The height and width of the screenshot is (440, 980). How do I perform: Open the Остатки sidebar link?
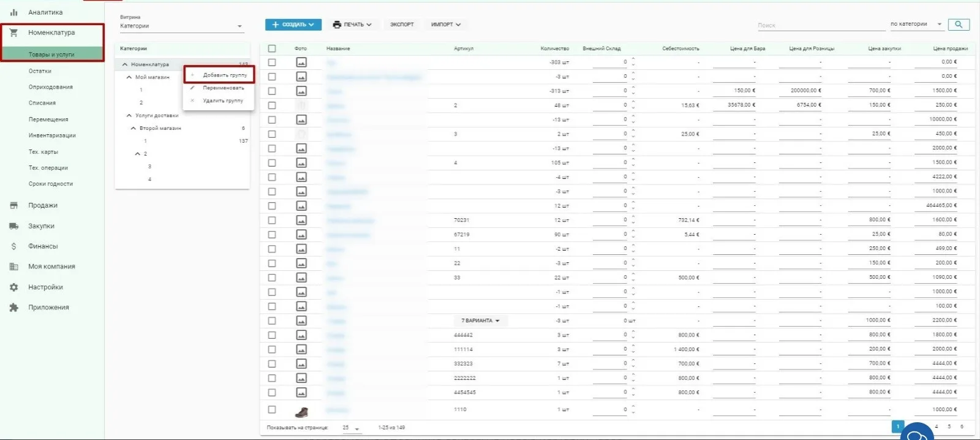point(40,71)
